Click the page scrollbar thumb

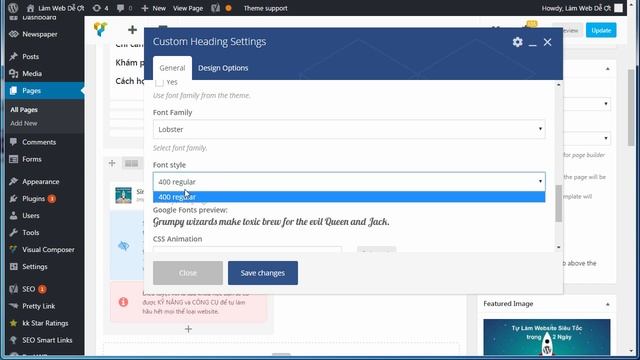pos(631,108)
